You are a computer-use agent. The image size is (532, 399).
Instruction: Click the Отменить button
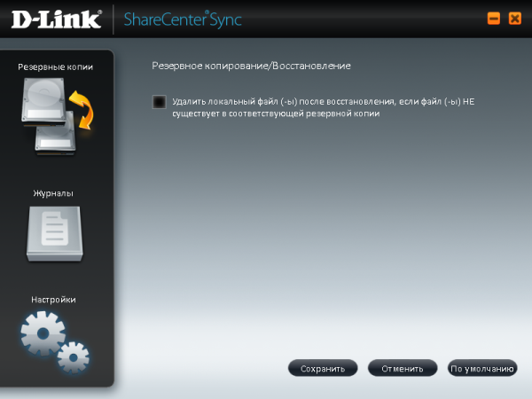tap(403, 368)
